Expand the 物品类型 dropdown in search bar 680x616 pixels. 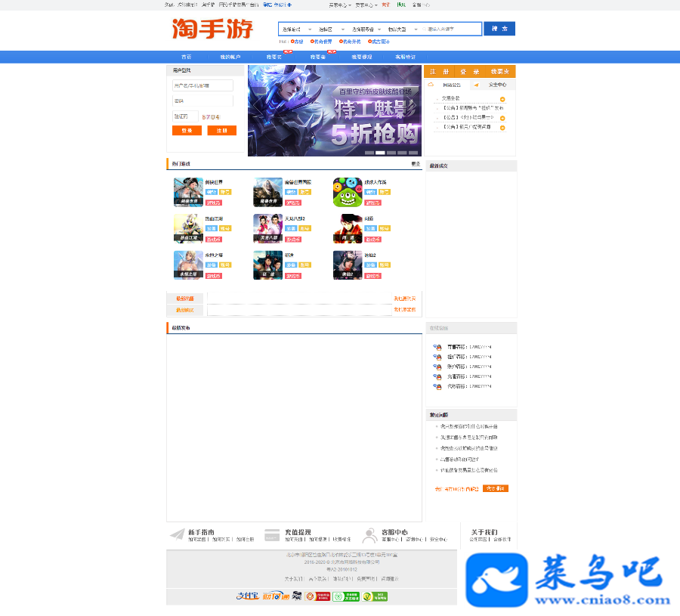coord(403,29)
